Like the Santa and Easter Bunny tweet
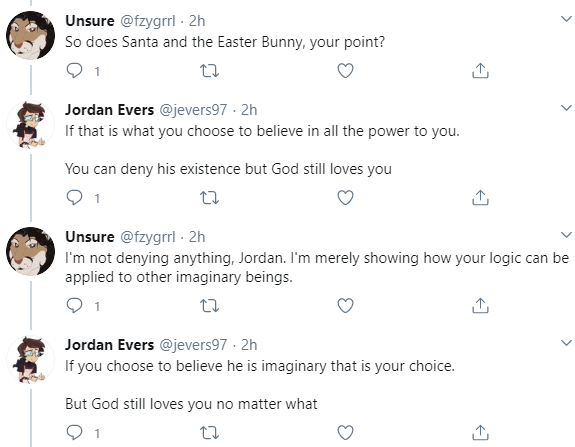This screenshot has height=447, width=575. click(x=345, y=70)
